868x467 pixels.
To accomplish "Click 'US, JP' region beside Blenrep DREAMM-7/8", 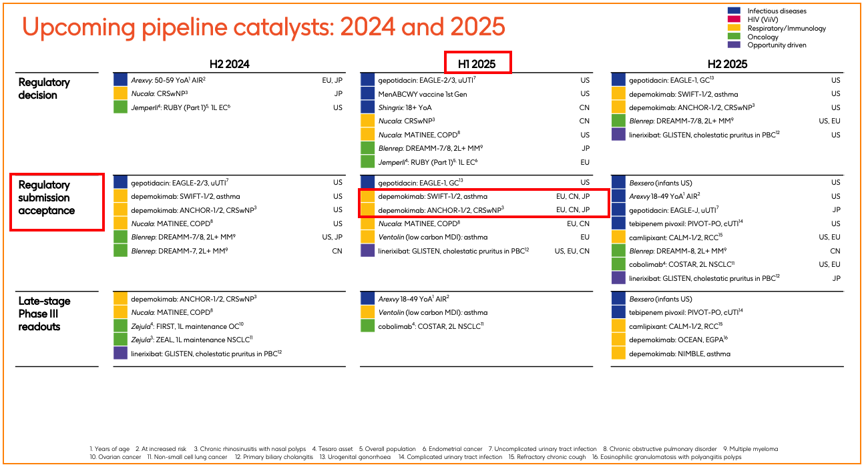I will pyautogui.click(x=333, y=237).
